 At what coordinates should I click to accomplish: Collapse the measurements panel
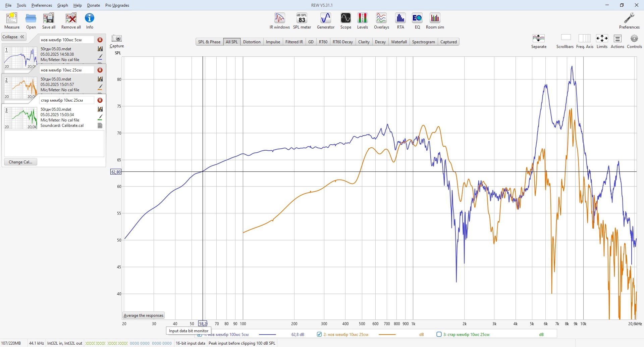(x=14, y=37)
